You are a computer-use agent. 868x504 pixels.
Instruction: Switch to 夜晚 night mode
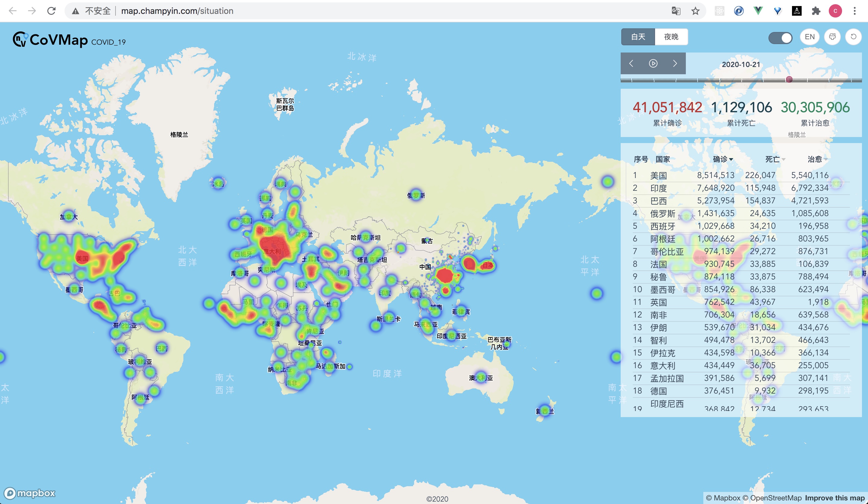pyautogui.click(x=671, y=37)
